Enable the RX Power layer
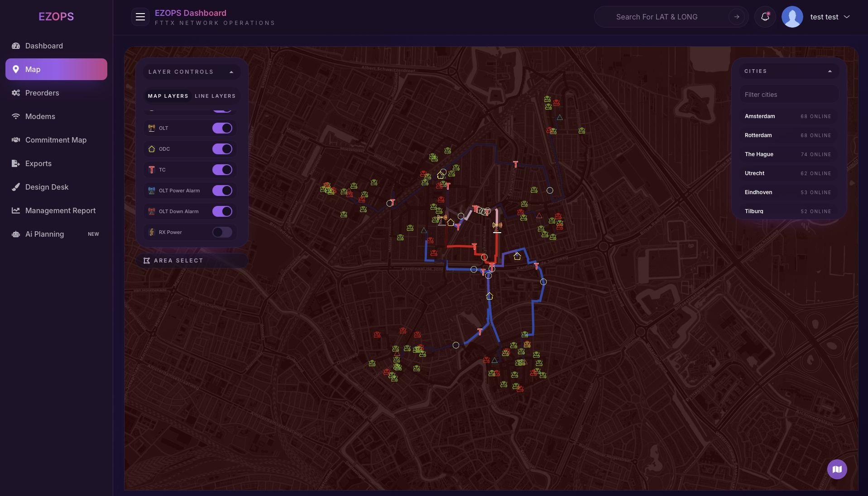 (222, 232)
